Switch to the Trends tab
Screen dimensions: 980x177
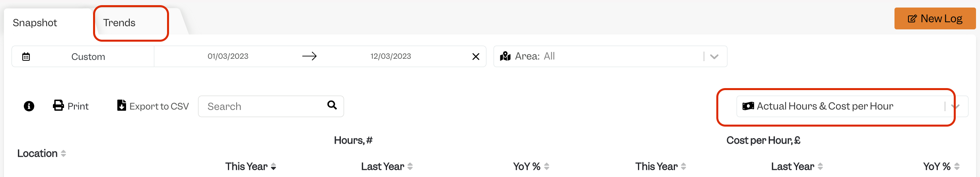119,23
